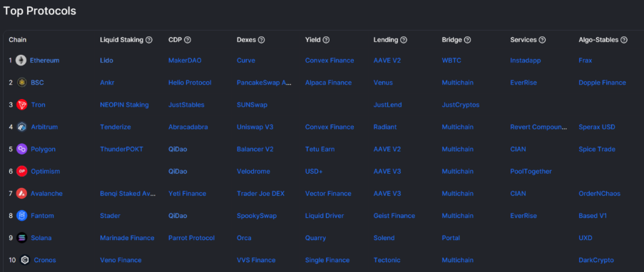The height and width of the screenshot is (272, 644).
Task: Click the Ethereum chain logo icon
Action: tap(21, 61)
